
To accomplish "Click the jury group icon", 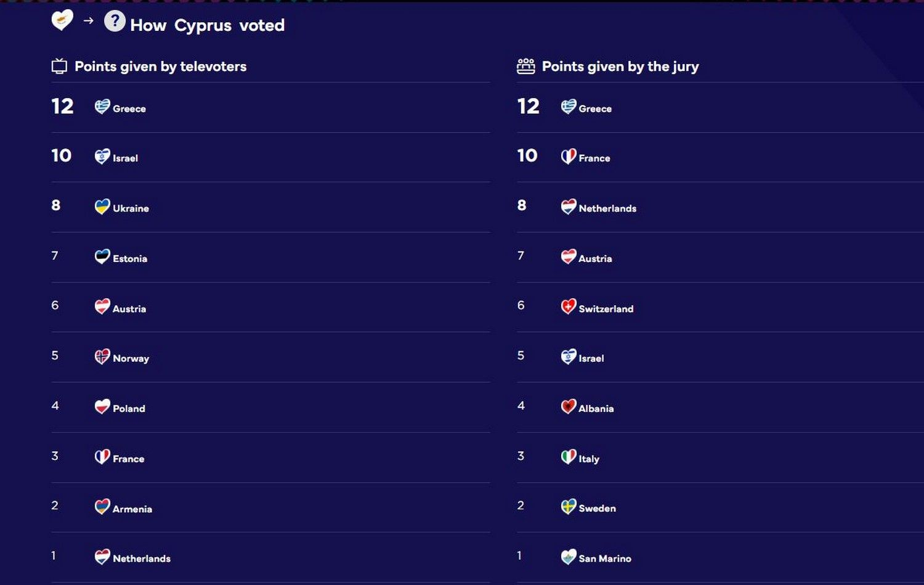I will click(x=525, y=67).
